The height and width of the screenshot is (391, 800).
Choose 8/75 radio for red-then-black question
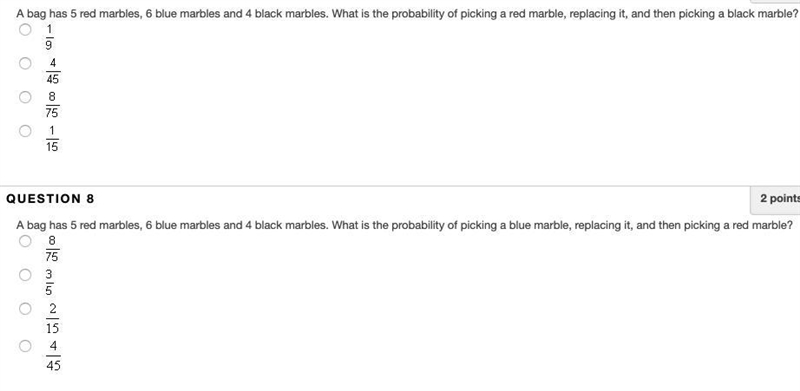click(x=25, y=97)
